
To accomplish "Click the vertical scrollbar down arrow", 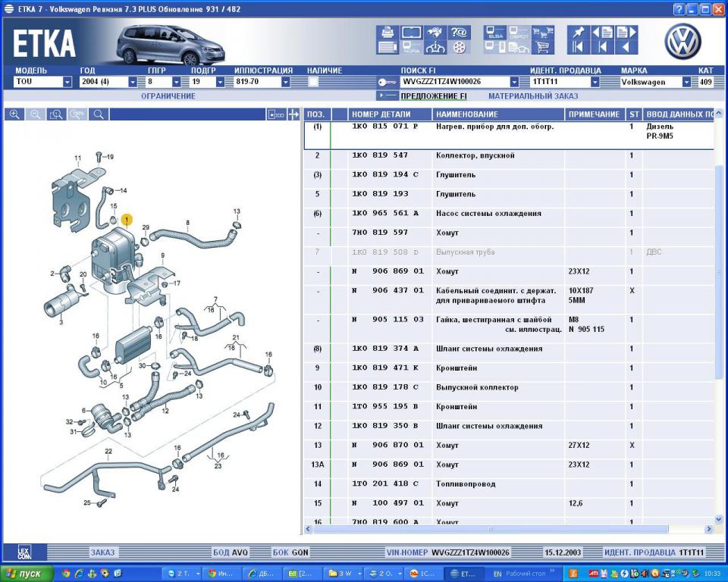I will pyautogui.click(x=719, y=519).
